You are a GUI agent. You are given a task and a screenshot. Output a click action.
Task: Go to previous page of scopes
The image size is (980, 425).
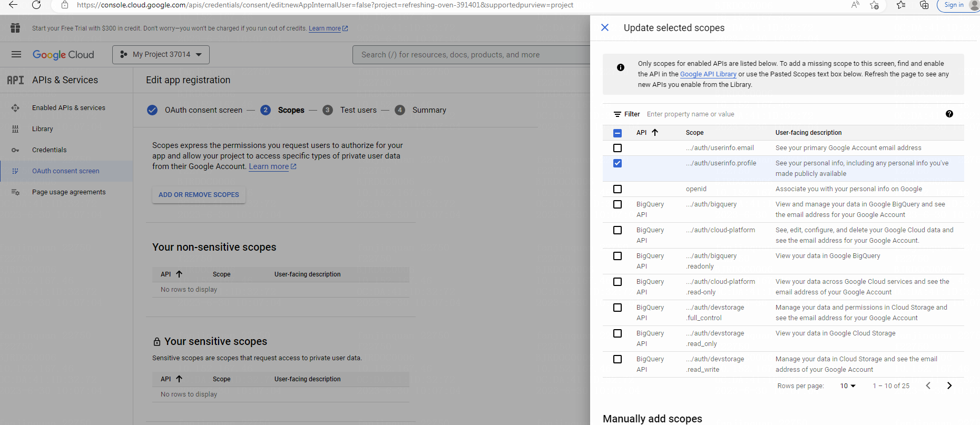click(x=928, y=386)
